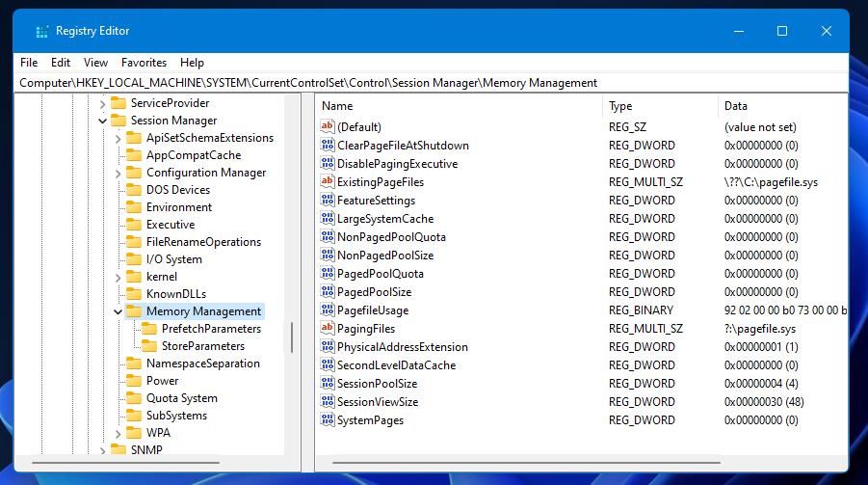868x485 pixels.
Task: Sort values by the Data column header
Action: coord(783,106)
